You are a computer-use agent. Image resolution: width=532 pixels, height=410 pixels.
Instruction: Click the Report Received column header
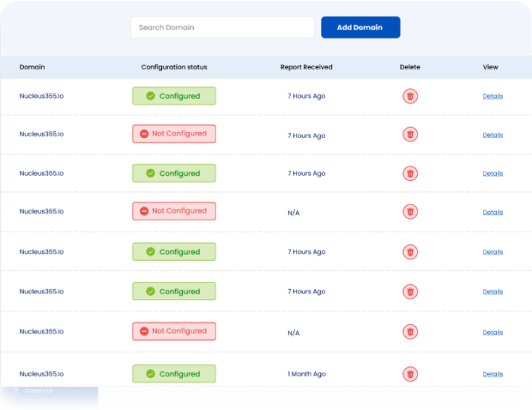[x=305, y=67]
